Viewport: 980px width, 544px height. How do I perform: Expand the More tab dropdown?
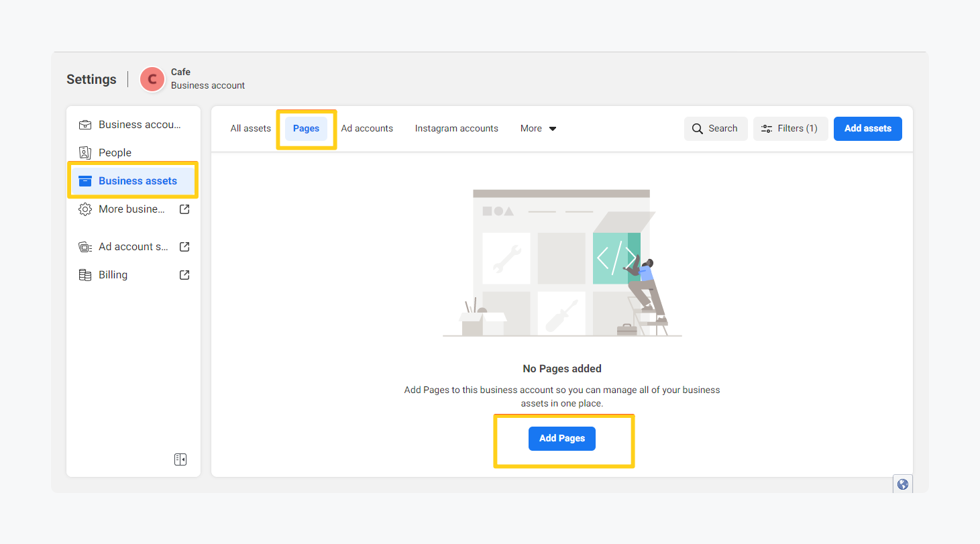click(538, 129)
